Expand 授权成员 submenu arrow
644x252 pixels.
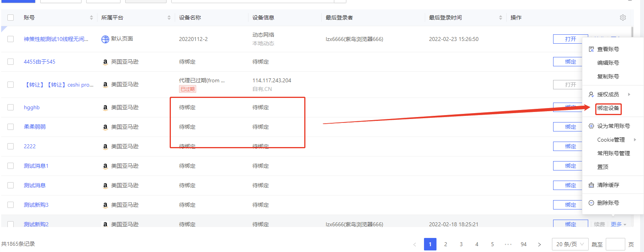[629, 94]
